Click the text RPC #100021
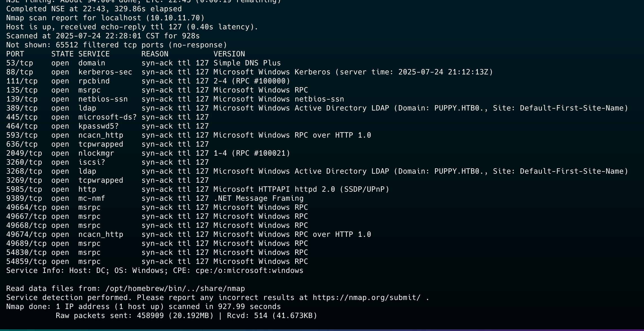644x331 pixels. [x=261, y=153]
